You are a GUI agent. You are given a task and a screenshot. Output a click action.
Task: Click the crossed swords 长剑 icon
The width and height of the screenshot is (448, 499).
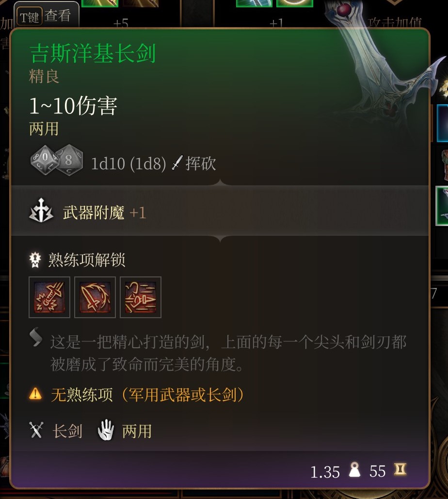click(36, 430)
